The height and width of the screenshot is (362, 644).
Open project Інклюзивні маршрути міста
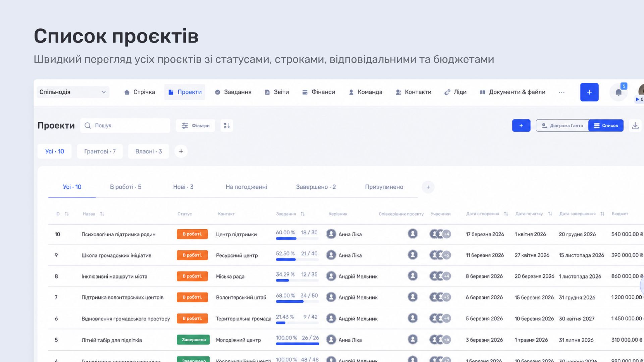pyautogui.click(x=114, y=277)
